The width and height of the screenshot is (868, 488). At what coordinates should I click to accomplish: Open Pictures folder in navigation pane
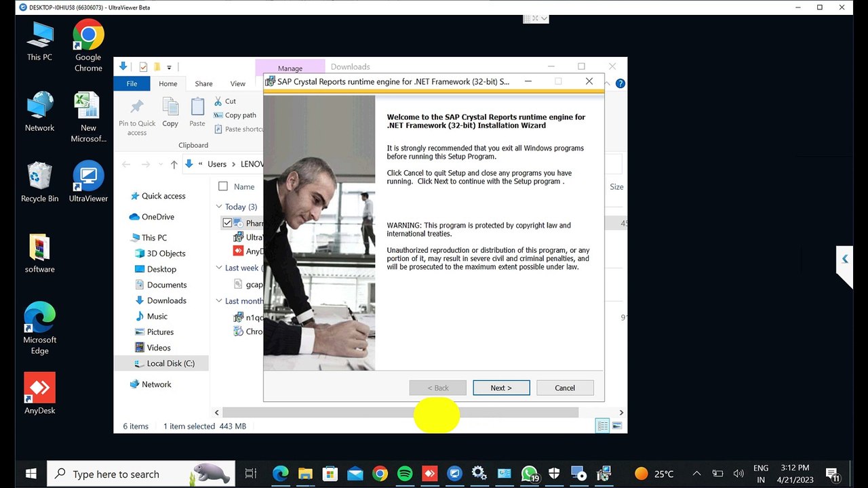pyautogui.click(x=154, y=331)
